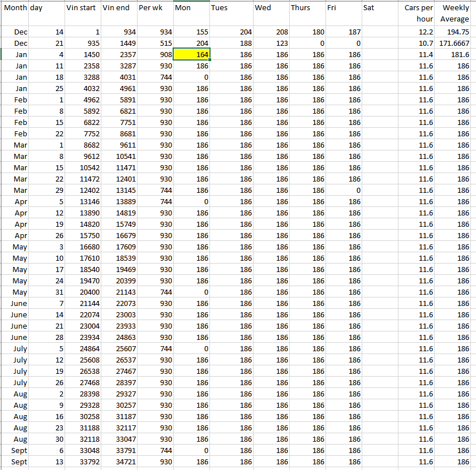
Task: Select the Mon cell containing 155
Action: click(192, 32)
